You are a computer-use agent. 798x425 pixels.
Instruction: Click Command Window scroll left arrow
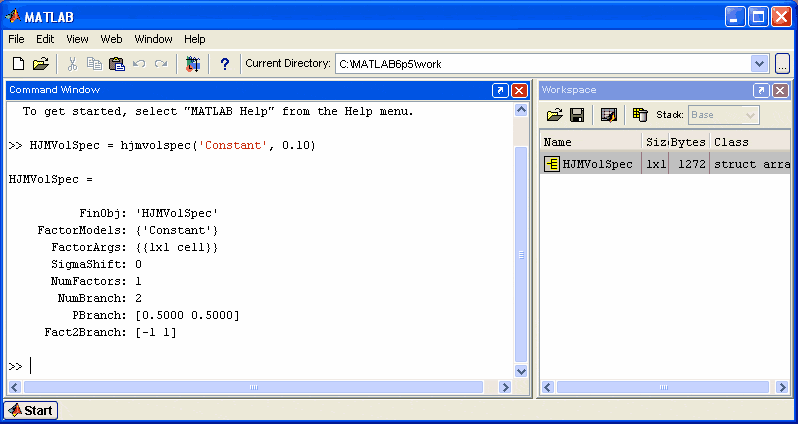(15, 387)
